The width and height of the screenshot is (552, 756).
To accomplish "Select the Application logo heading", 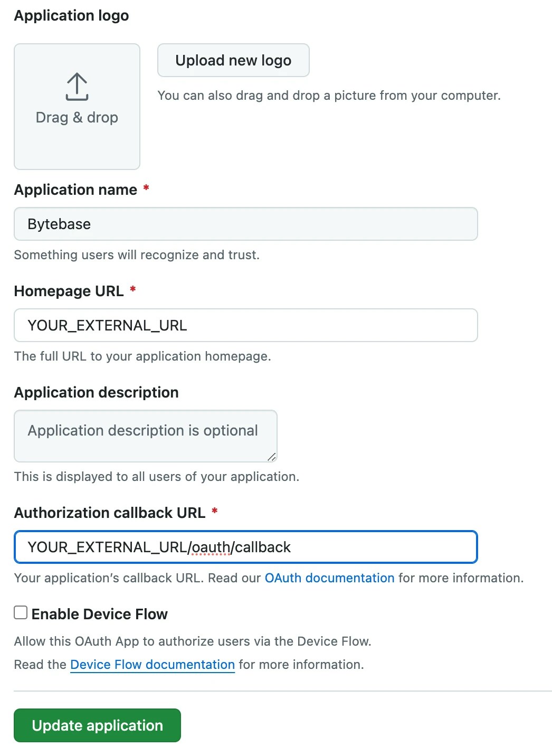I will click(71, 15).
